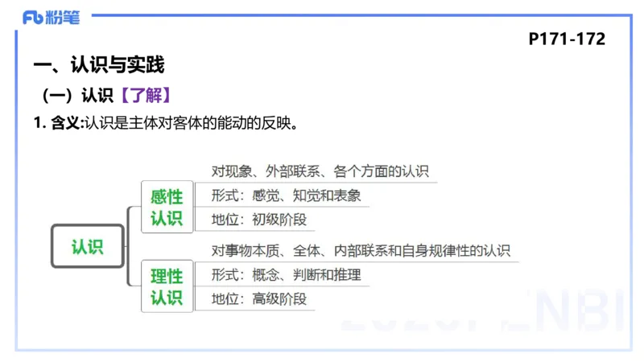The height and width of the screenshot is (362, 644).
Task: Click the definition line 1. 含义
Action: pos(166,123)
